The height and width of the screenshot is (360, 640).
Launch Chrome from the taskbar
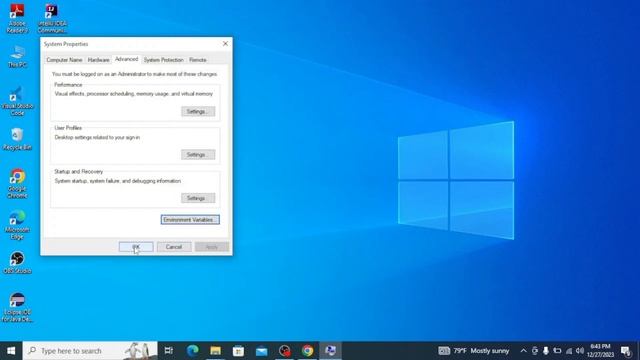click(x=307, y=351)
